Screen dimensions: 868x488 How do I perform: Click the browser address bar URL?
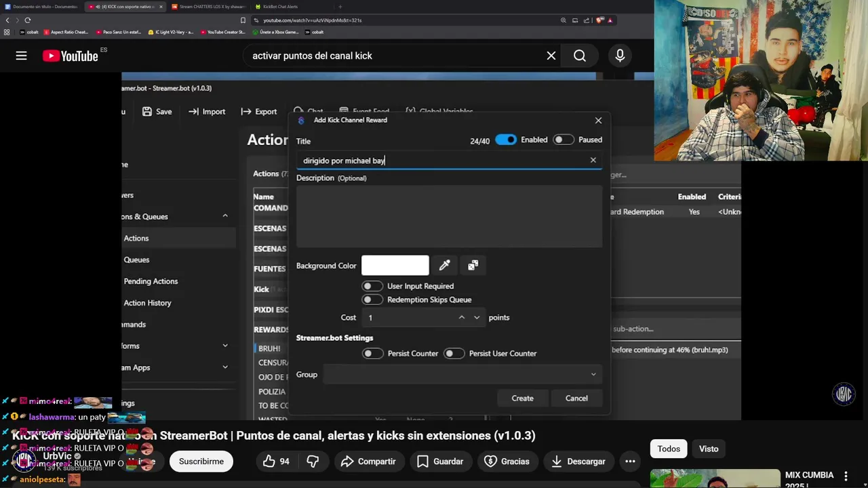tap(313, 20)
